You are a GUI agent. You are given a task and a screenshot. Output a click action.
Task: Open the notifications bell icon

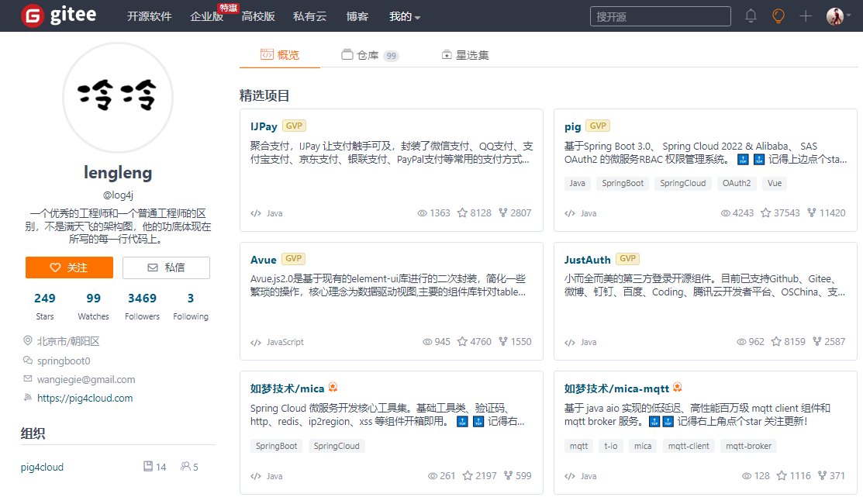click(751, 16)
